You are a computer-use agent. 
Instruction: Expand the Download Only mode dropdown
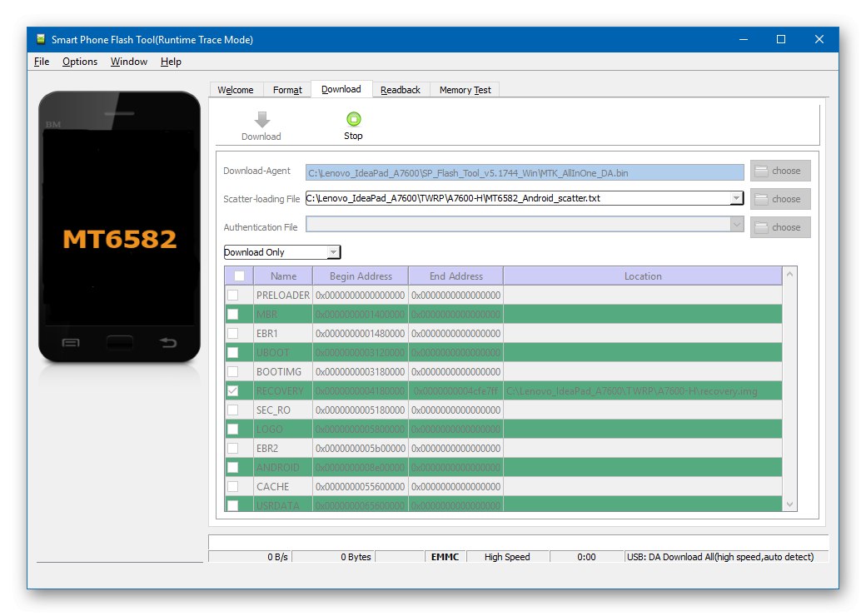coord(333,252)
